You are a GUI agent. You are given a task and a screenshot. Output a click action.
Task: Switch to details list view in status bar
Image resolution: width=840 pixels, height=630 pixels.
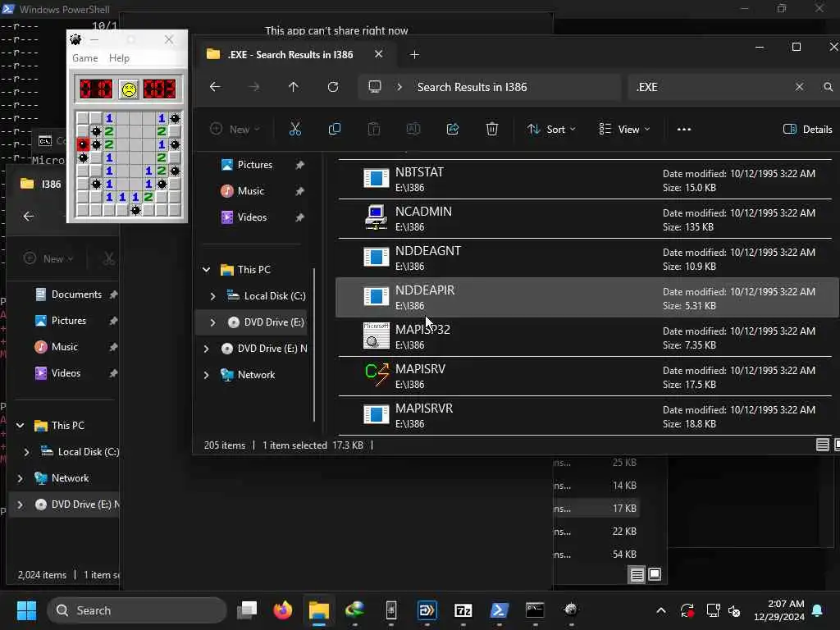coord(822,445)
